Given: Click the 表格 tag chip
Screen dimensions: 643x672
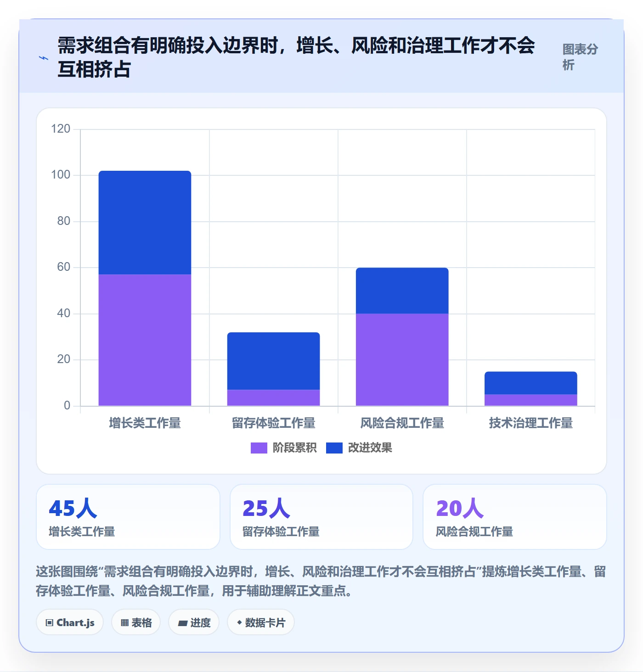Looking at the screenshot, I should click(x=136, y=622).
